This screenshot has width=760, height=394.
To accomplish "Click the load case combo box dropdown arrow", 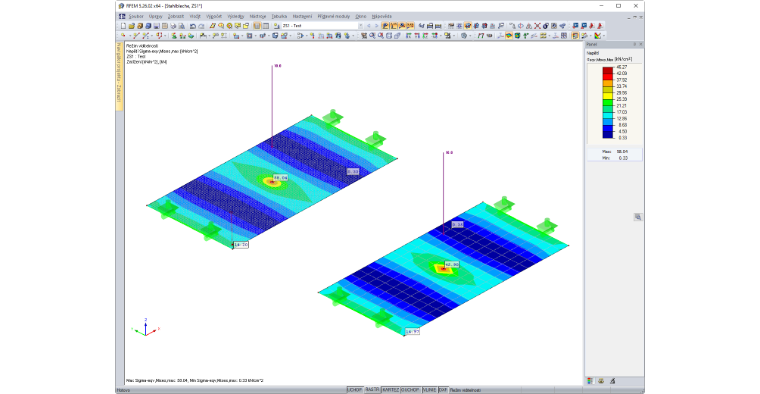I will [361, 26].
